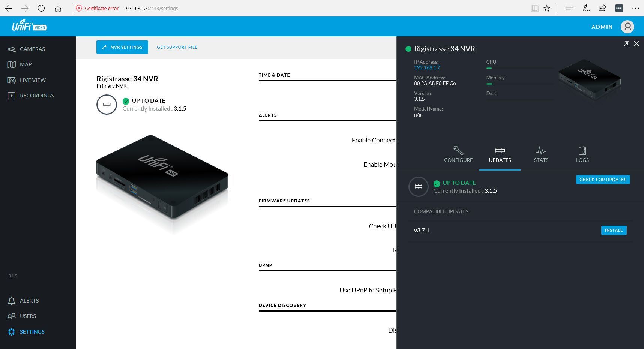Viewport: 644px width, 349px height.
Task: Click the ADMIN username label
Action: tap(602, 27)
